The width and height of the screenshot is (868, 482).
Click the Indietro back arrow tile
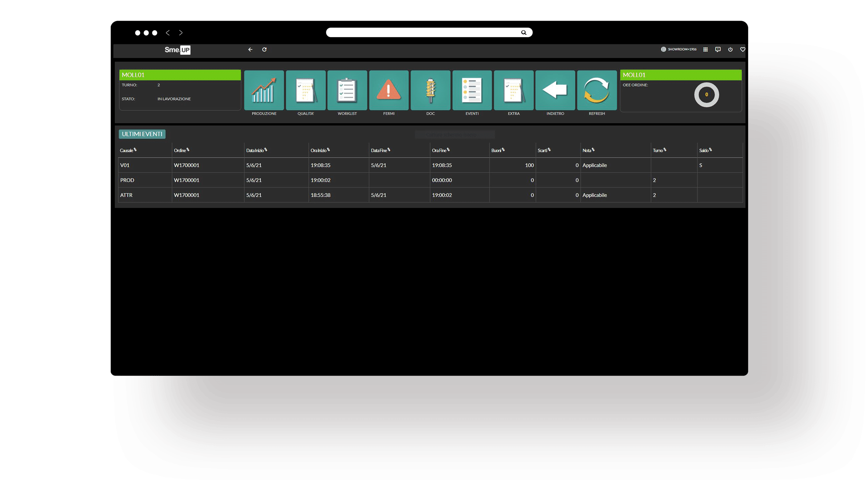point(555,90)
